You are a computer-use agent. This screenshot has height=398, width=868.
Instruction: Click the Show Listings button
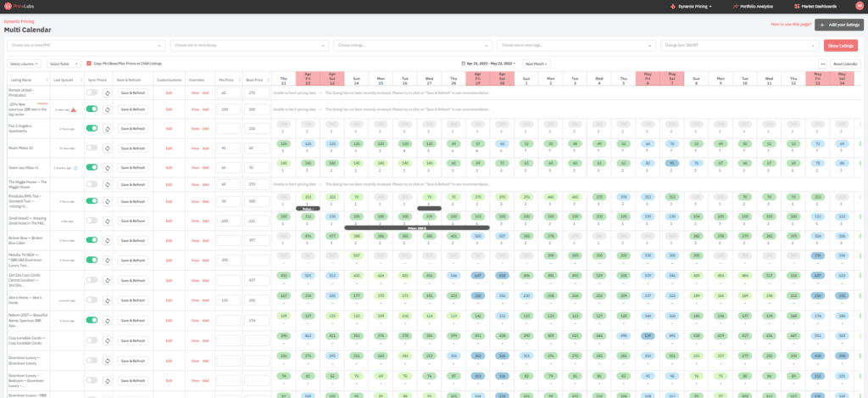841,46
